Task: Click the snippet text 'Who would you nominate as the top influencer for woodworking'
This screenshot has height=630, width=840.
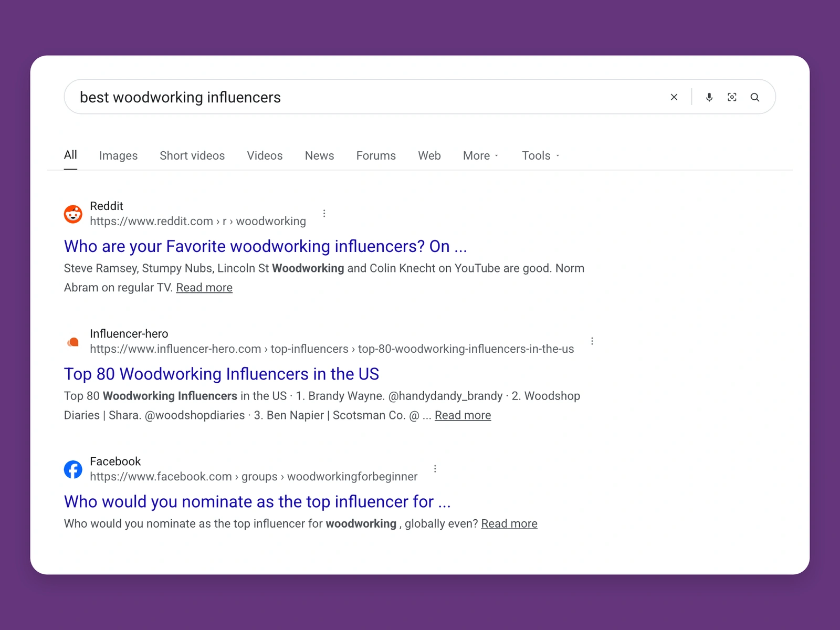Action: coord(230,524)
